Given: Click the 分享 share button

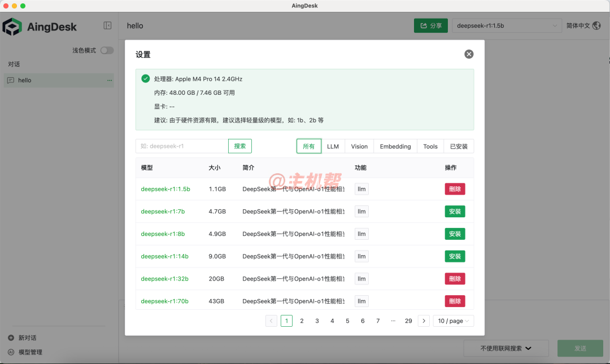Looking at the screenshot, I should click(430, 25).
